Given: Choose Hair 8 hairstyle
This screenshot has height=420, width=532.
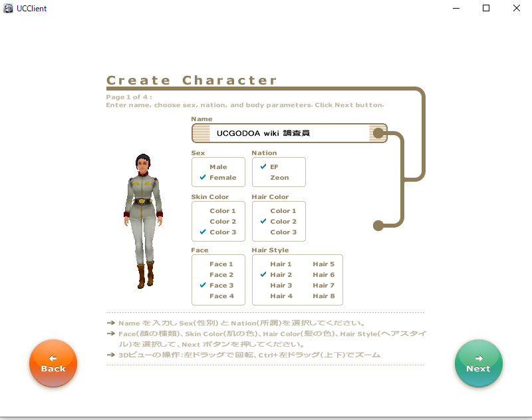Looking at the screenshot, I should tap(323, 296).
